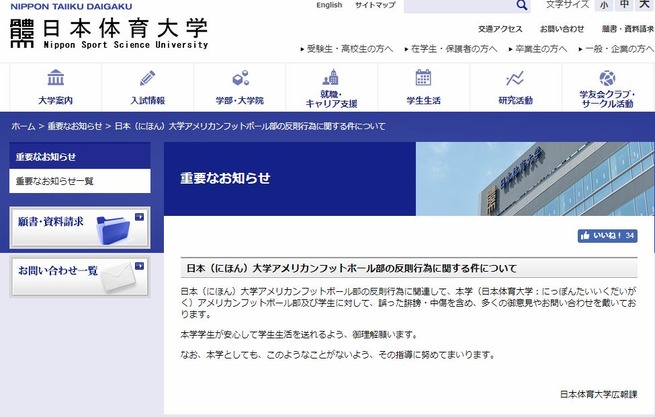Open the 大学案内 building icon
The height and width of the screenshot is (417, 655).
point(56,78)
